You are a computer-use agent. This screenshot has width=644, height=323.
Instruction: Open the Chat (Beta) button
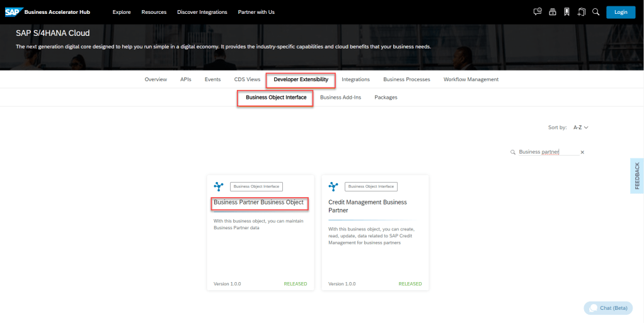pos(607,308)
